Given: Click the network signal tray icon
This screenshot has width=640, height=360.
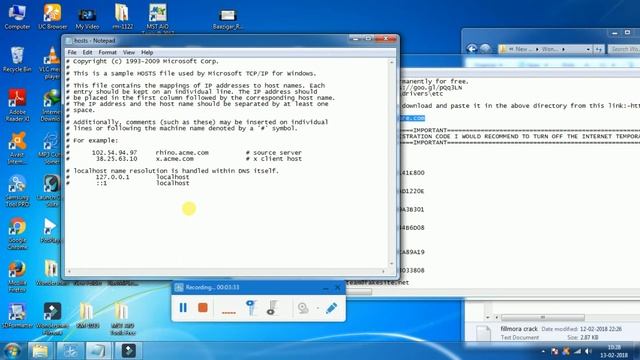Looking at the screenshot, I should [x=577, y=351].
